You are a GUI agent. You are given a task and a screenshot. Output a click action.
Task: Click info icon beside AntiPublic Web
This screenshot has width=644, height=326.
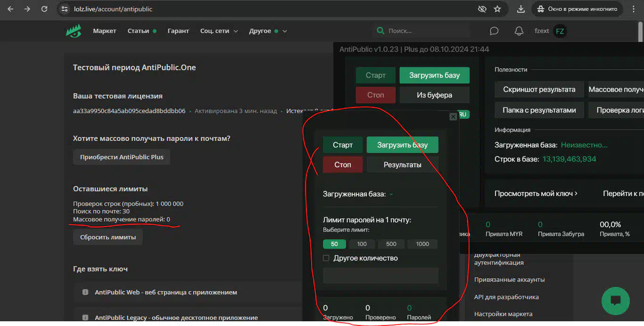(85, 292)
